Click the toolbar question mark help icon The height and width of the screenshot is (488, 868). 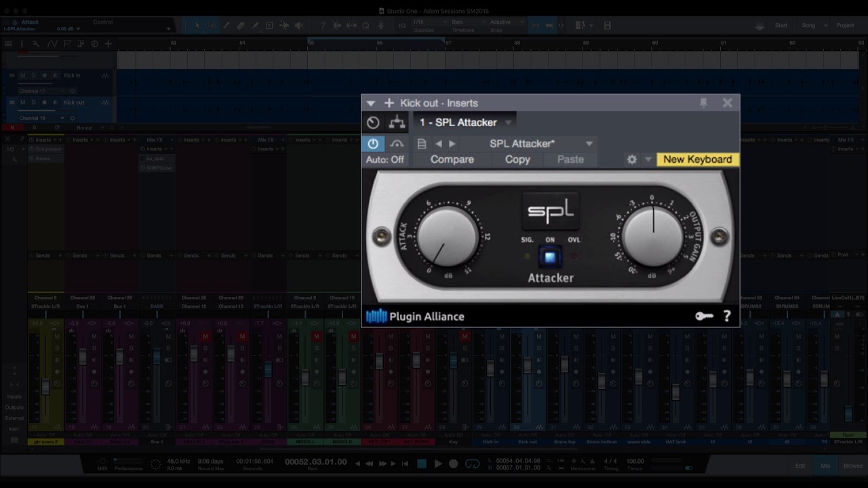[322, 26]
